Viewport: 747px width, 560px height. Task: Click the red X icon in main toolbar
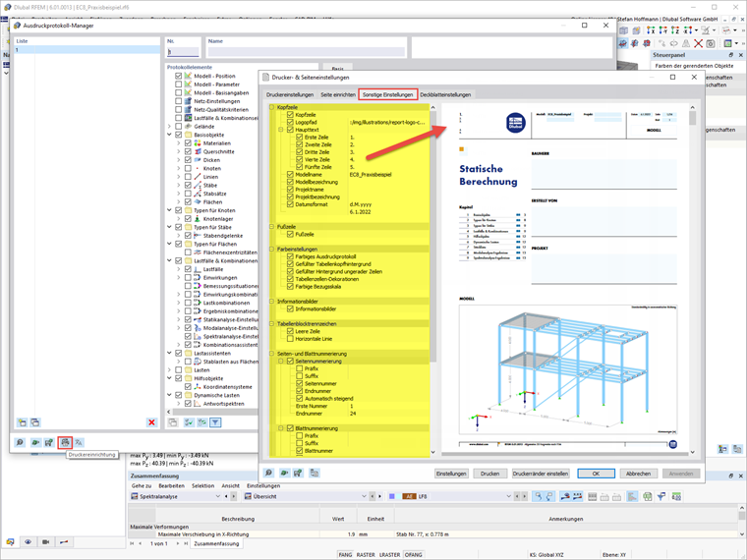point(698,43)
